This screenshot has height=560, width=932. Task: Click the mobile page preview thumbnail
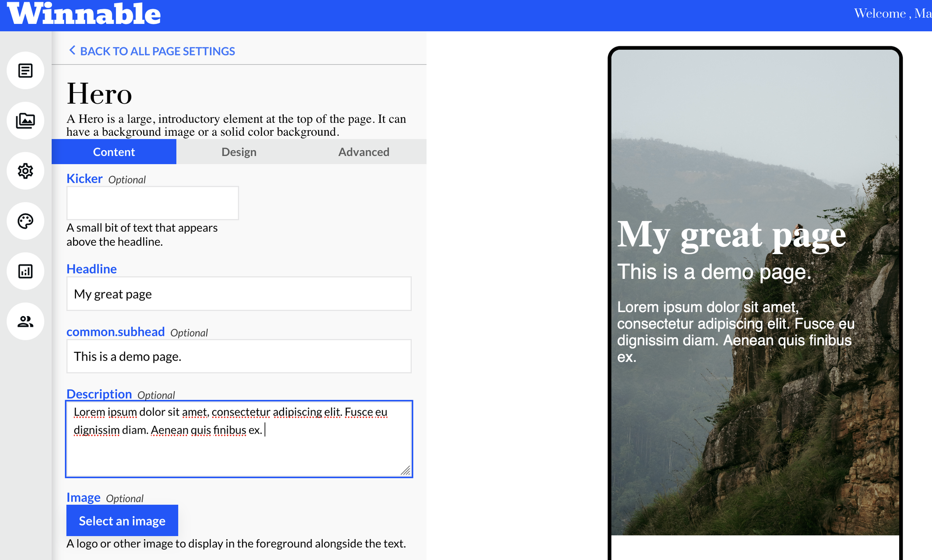pos(754,294)
